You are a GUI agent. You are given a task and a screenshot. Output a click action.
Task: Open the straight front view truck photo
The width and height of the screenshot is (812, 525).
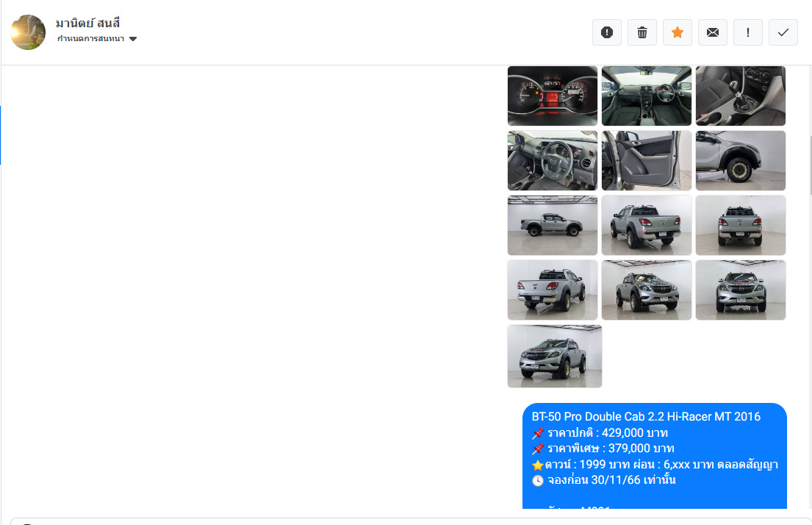coord(741,290)
